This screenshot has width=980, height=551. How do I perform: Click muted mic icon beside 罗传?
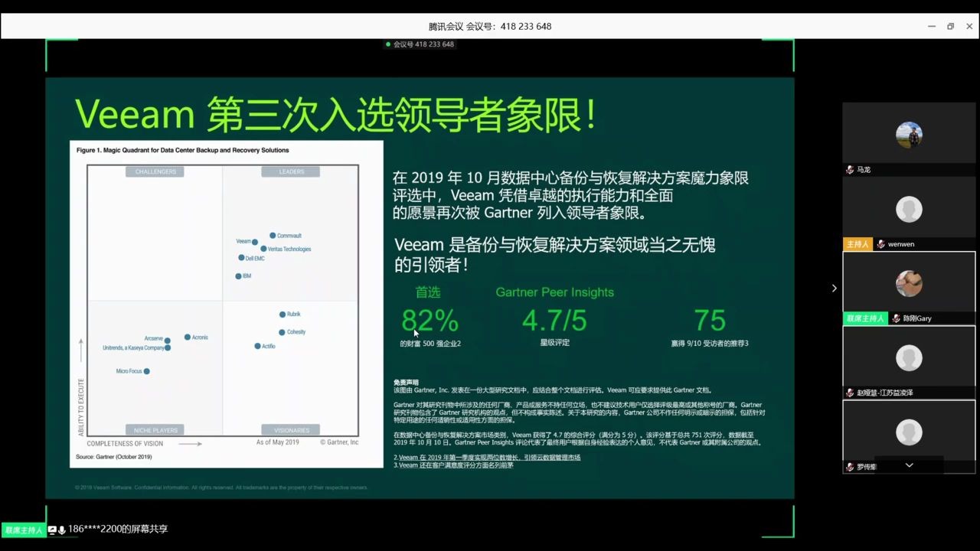pos(850,467)
